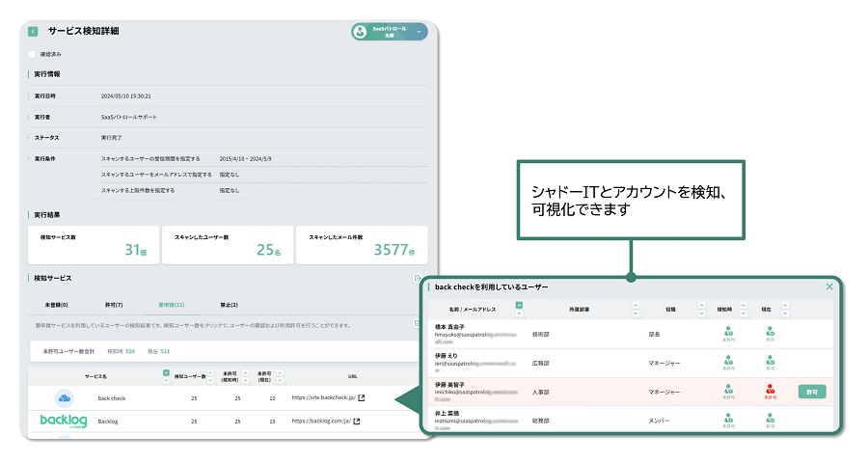Click red 未許可 status icon for 伊藤 美智子

[770, 390]
